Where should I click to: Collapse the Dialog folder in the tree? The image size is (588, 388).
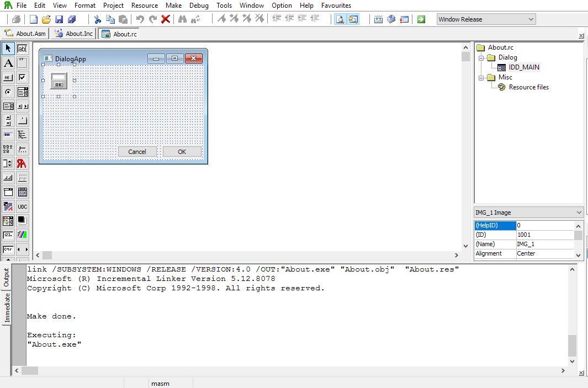(481, 57)
